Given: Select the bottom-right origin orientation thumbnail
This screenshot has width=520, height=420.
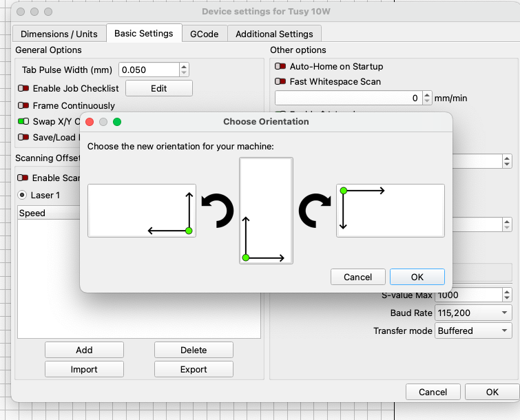Looking at the screenshot, I should tap(142, 211).
